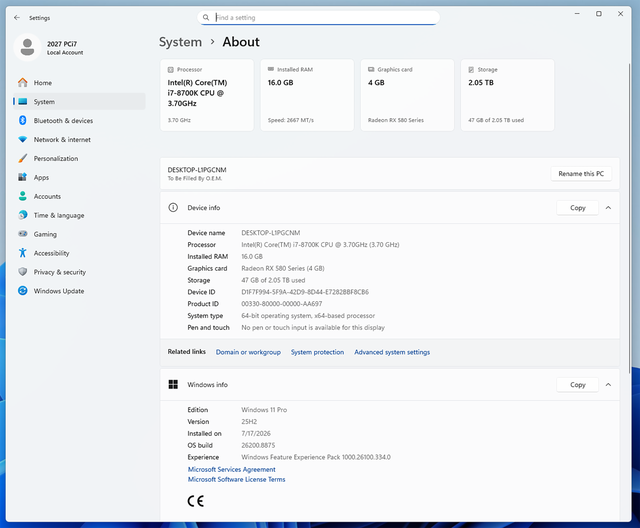
Task: Click the 16.0 GB value on RAM card
Action: [280, 82]
